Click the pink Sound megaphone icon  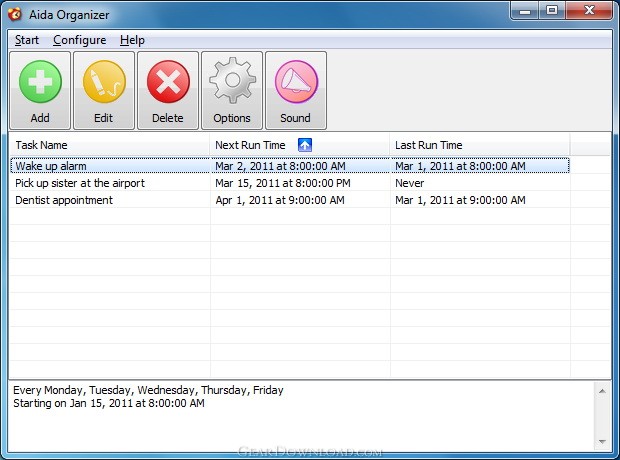pyautogui.click(x=296, y=82)
